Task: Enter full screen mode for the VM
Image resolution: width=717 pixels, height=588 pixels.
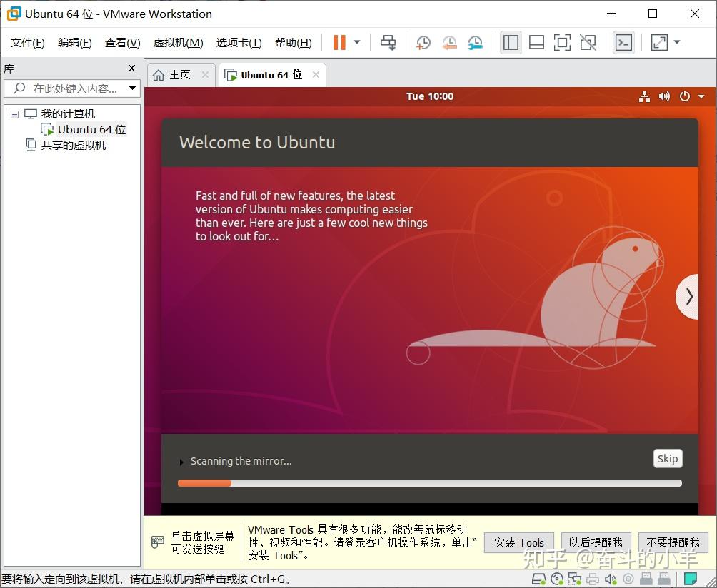Action: coord(562,42)
